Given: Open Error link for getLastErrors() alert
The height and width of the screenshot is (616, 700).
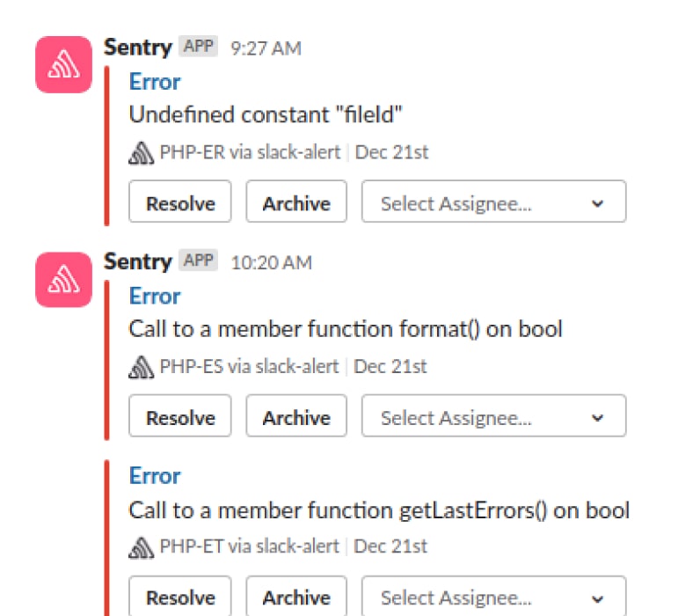Looking at the screenshot, I should coord(155,476).
